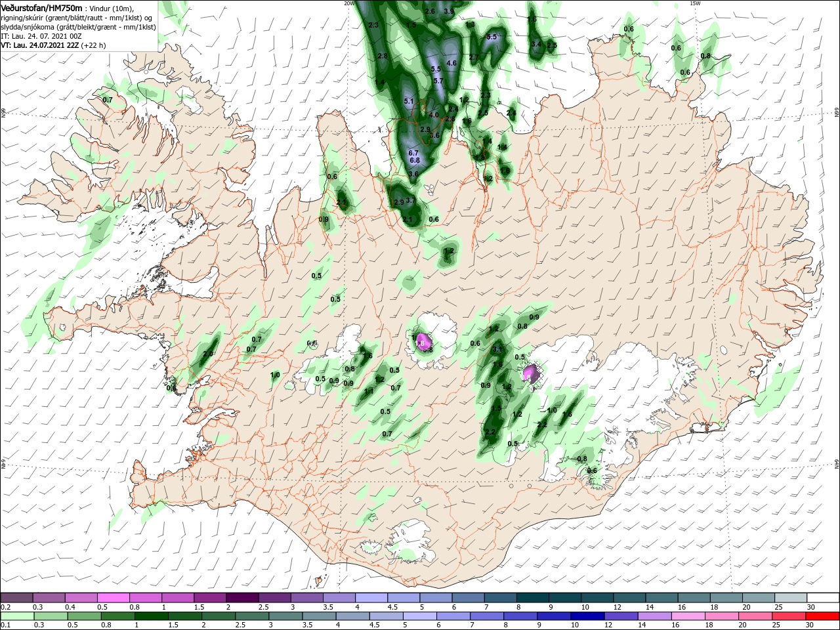Viewport: 840px width, 630px height.
Task: Click the 3.4 precipitation value
Action: (535, 44)
